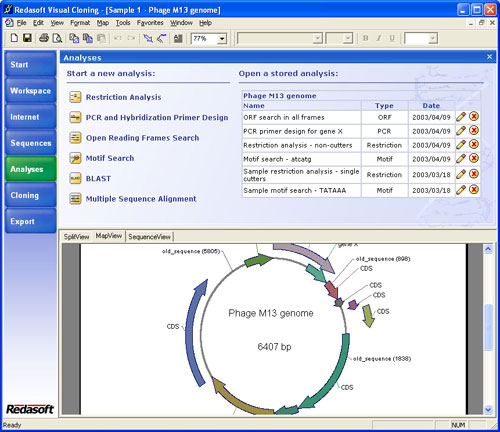Viewport: 500px width, 432px height.
Task: Go to the Start sidebar section
Action: (x=30, y=64)
